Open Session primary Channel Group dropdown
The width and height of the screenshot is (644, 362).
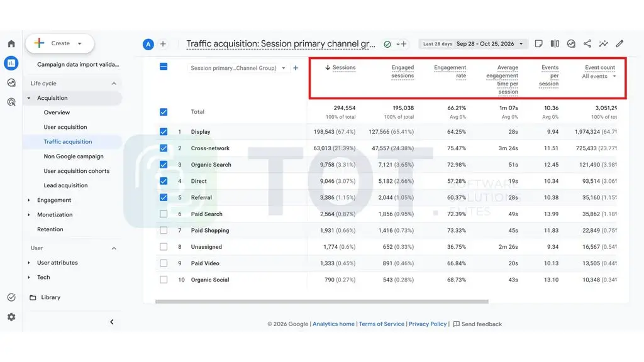click(x=237, y=68)
